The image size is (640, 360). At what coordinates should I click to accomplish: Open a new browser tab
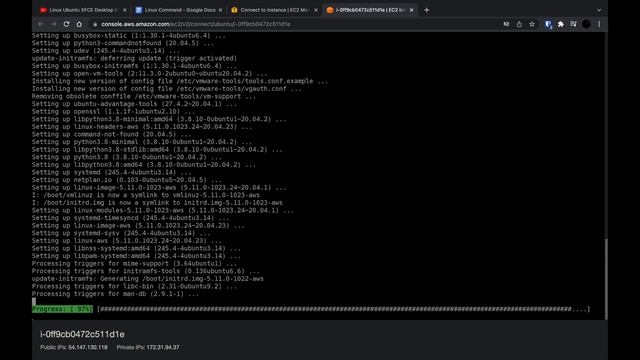pyautogui.click(x=427, y=10)
